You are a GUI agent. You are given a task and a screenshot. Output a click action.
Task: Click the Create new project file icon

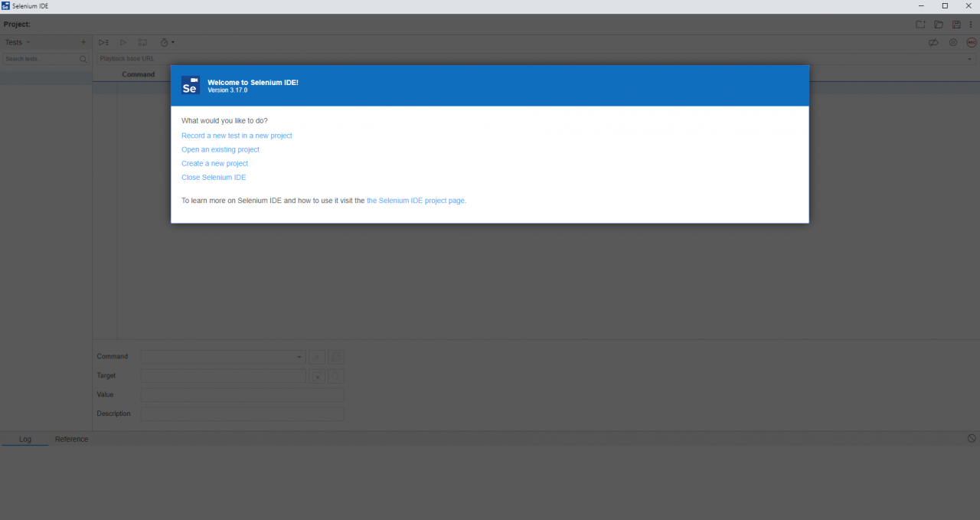[x=920, y=24]
